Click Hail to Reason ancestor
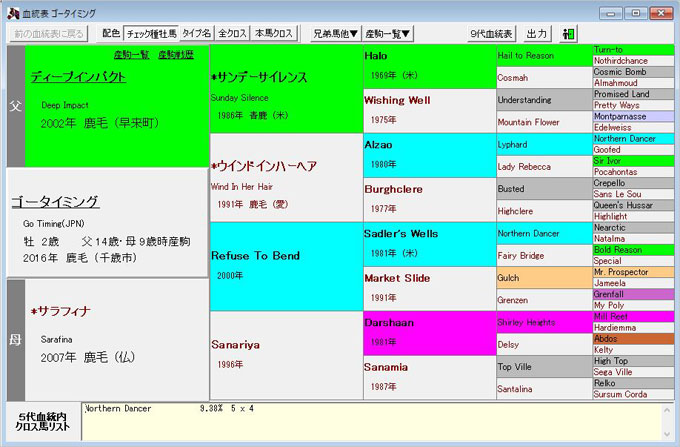This screenshot has width=680, height=447. click(x=544, y=55)
